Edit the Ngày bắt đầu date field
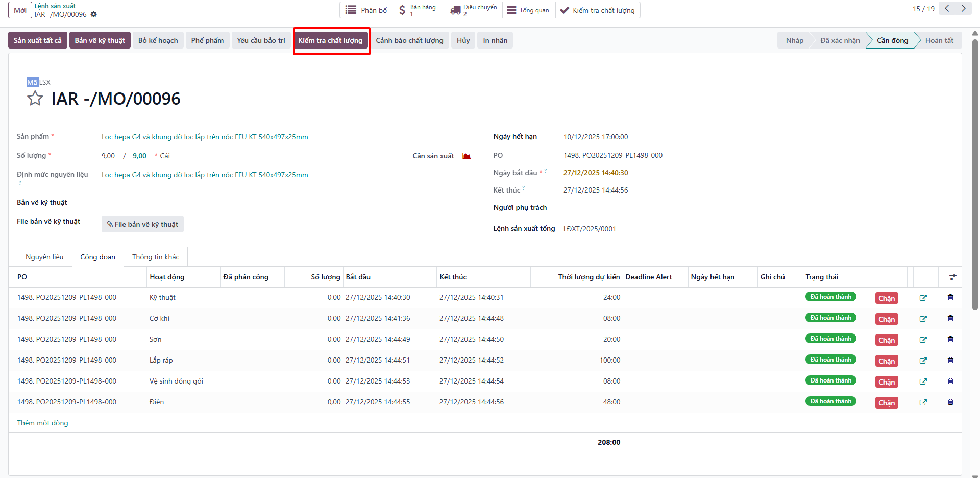Viewport: 980px width, 478px height. point(596,173)
